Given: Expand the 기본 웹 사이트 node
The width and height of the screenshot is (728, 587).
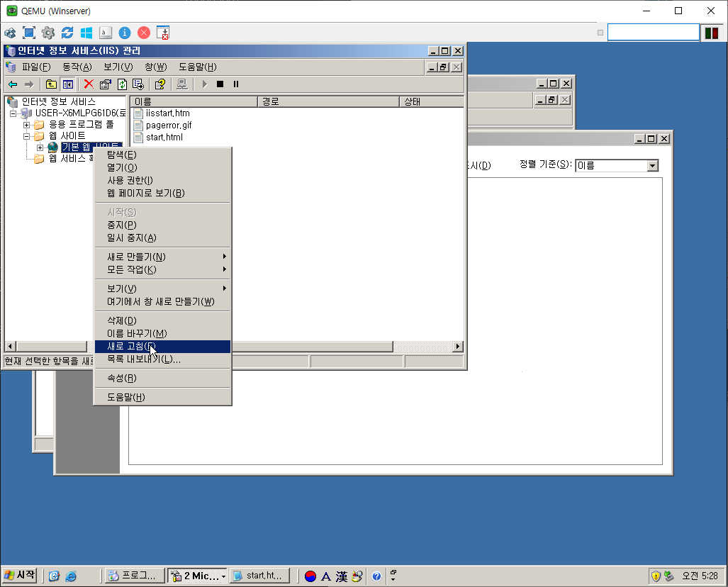Looking at the screenshot, I should pyautogui.click(x=40, y=147).
